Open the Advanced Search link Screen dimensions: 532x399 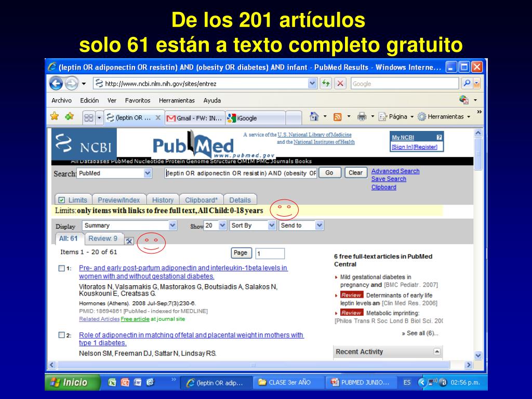tap(395, 171)
